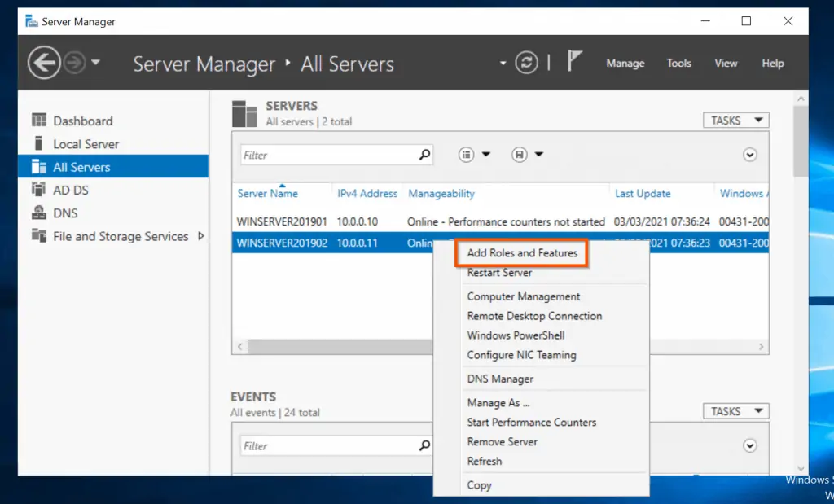
Task: Click the main vertical scrollbar down arrow
Action: 801,468
